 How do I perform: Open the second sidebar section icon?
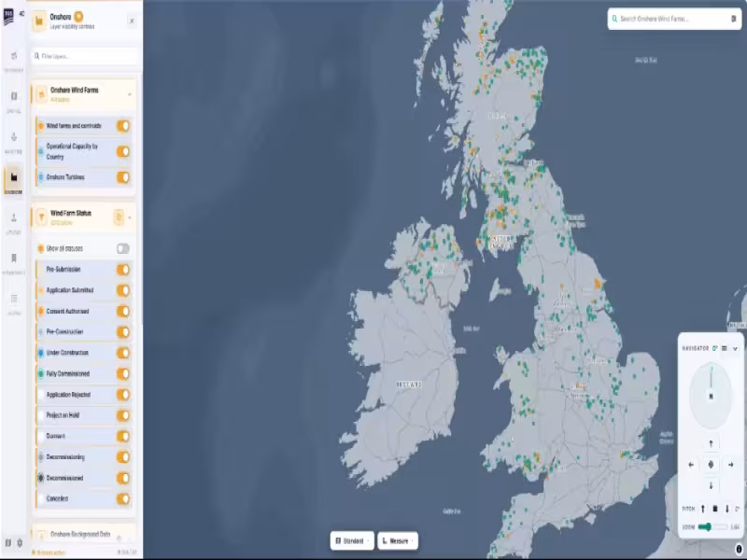pyautogui.click(x=14, y=96)
